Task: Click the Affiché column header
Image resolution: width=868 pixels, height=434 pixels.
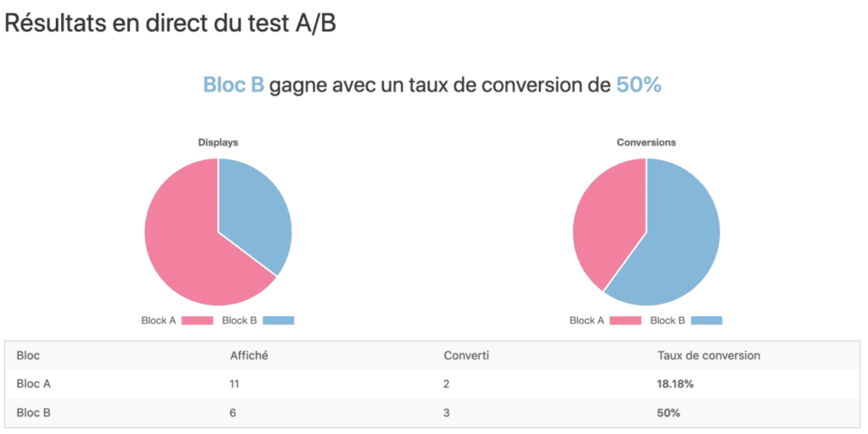Action: [x=249, y=355]
